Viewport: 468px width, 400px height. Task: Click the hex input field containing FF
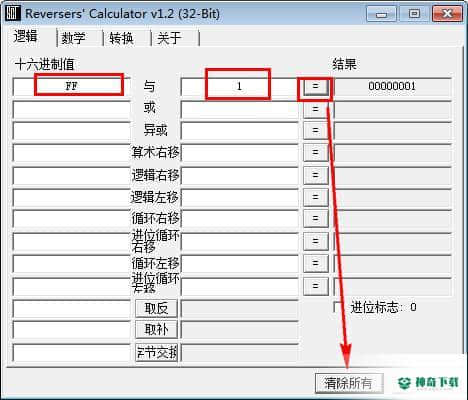point(72,87)
